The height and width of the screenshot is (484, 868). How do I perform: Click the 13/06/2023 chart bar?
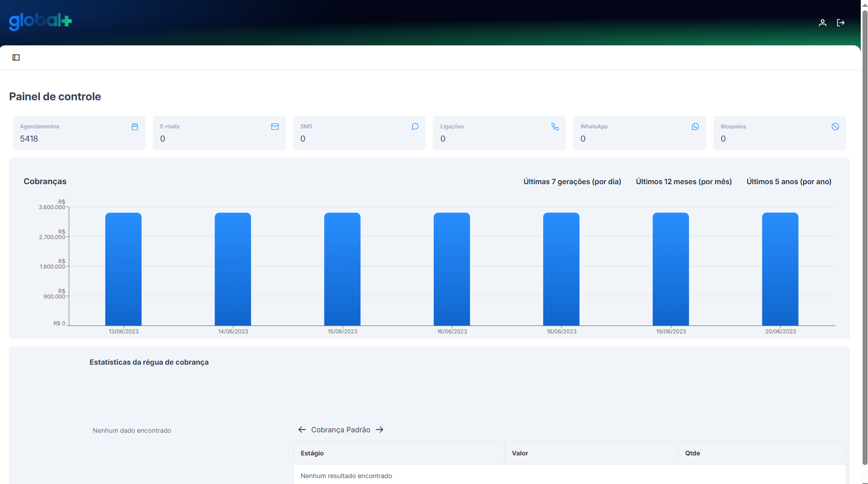[123, 269]
